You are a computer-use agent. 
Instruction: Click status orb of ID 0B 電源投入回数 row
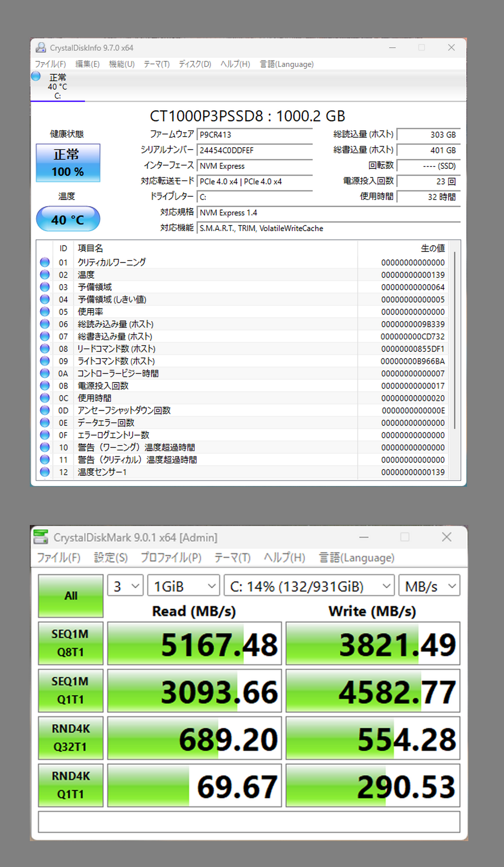pyautogui.click(x=45, y=385)
